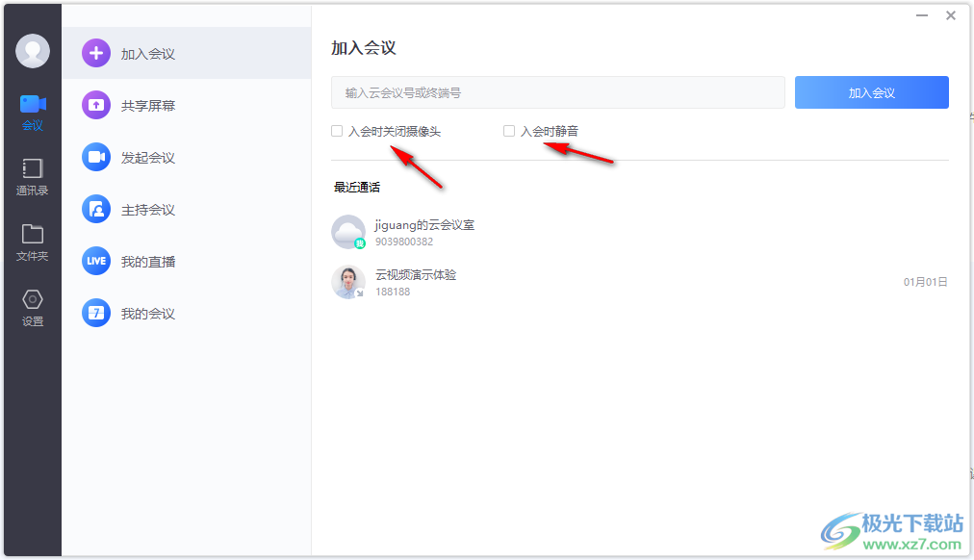Click the 01月01日 date entry
Image resolution: width=974 pixels, height=560 pixels.
coord(925,282)
